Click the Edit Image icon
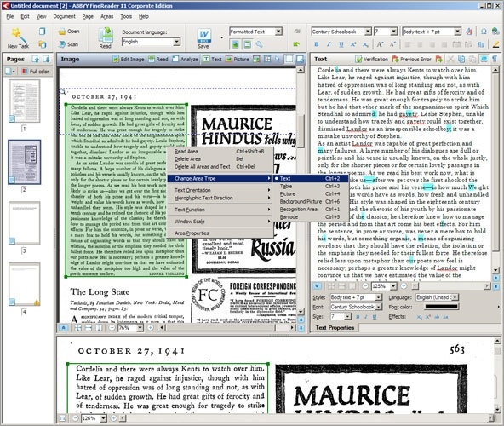 pos(116,59)
